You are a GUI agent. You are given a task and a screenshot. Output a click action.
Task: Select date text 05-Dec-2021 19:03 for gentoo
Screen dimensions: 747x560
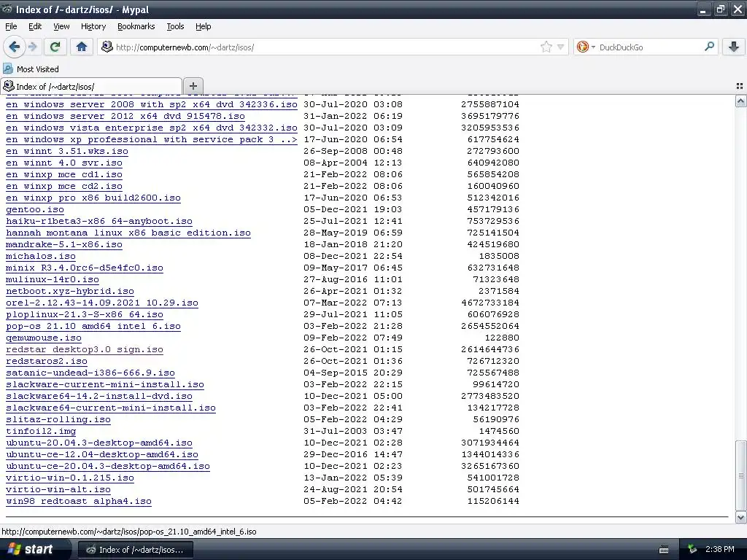353,209
